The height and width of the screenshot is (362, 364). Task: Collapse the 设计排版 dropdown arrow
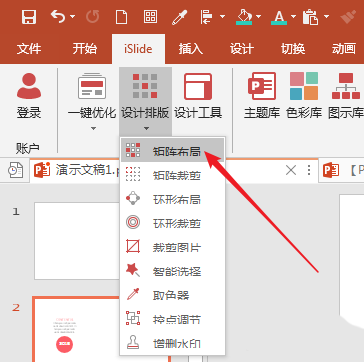[146, 128]
